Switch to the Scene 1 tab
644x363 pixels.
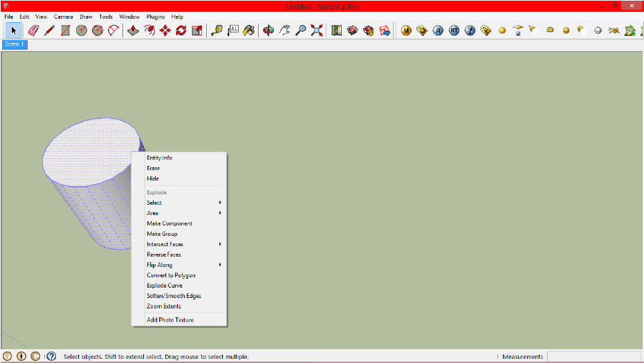15,44
